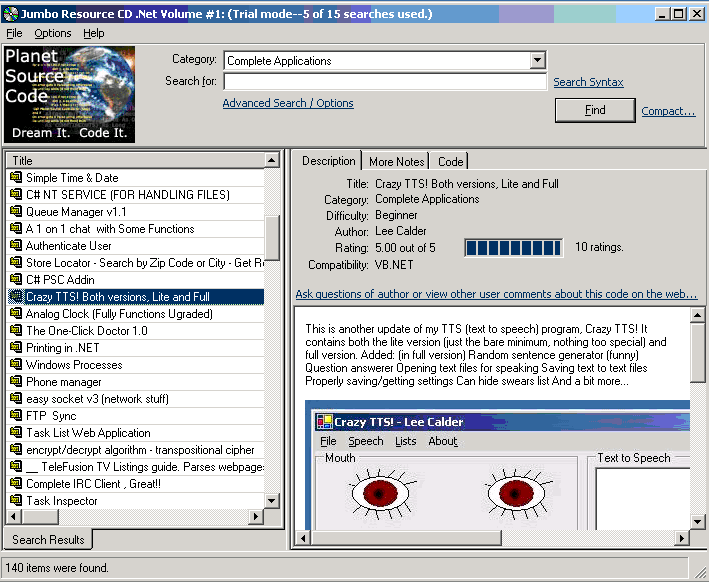
Task: Click the icon next to C# NT SERVICE entry
Action: pos(16,194)
